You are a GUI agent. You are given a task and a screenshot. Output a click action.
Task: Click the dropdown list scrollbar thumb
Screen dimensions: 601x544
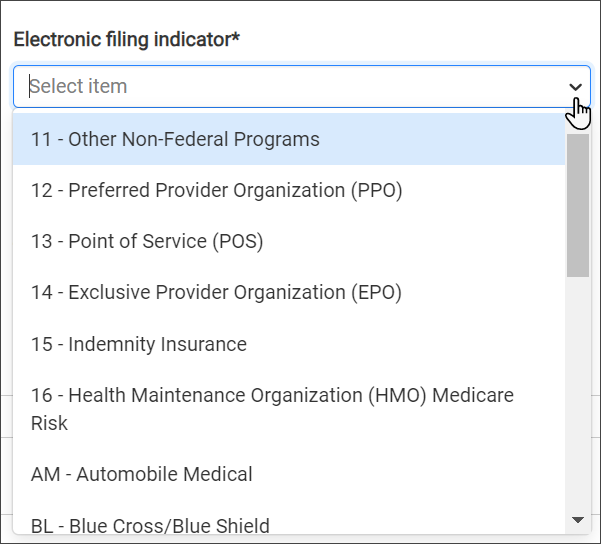pyautogui.click(x=577, y=204)
